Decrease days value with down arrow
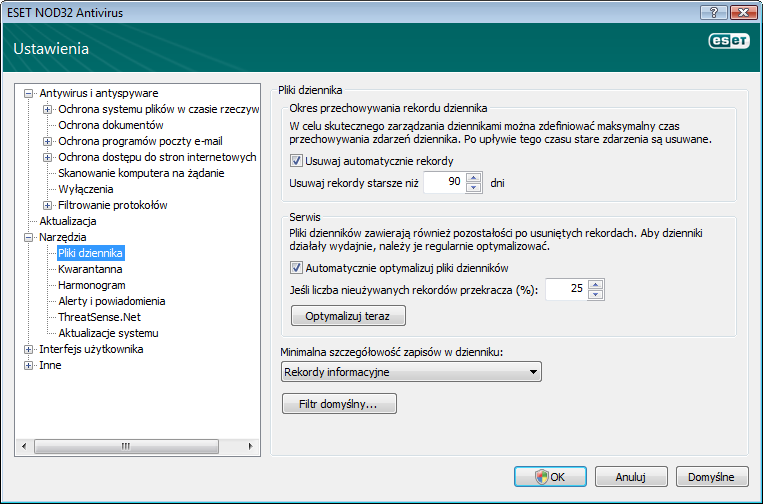 [x=473, y=188]
